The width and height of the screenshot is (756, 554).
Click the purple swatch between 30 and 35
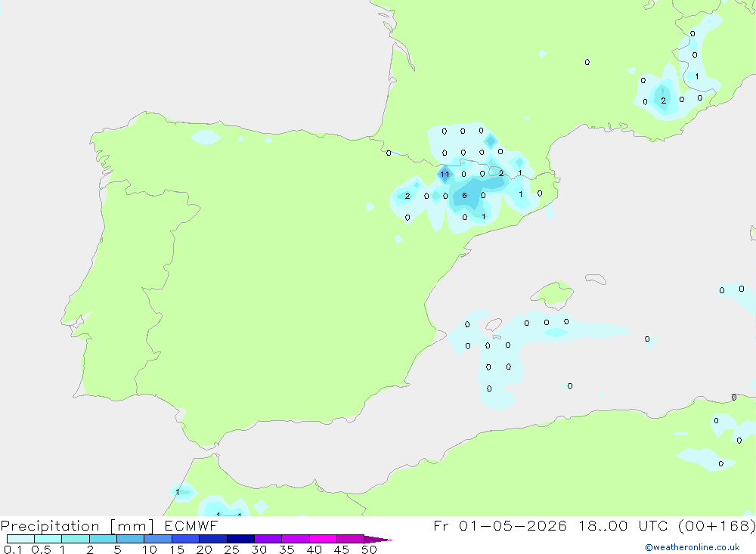(x=268, y=539)
